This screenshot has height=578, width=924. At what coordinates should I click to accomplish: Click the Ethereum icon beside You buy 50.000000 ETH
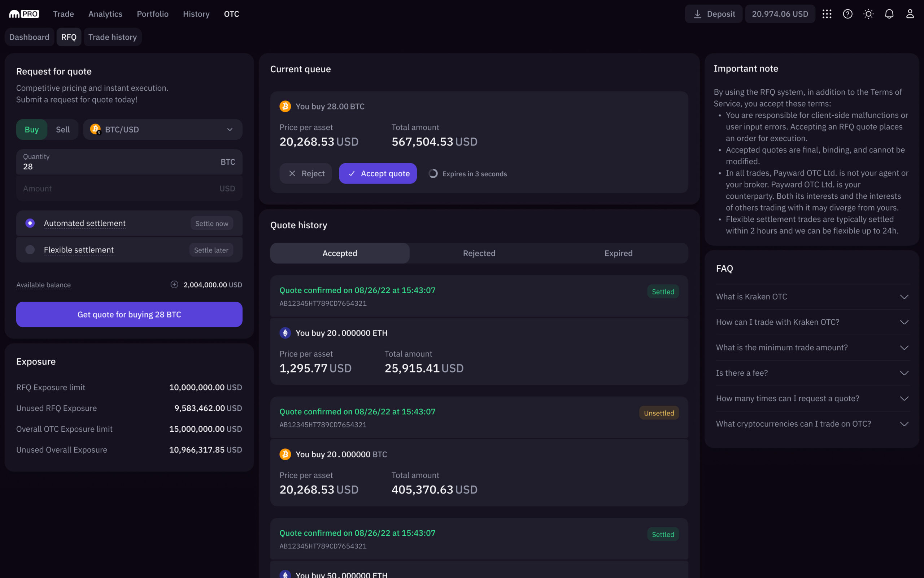tap(285, 574)
